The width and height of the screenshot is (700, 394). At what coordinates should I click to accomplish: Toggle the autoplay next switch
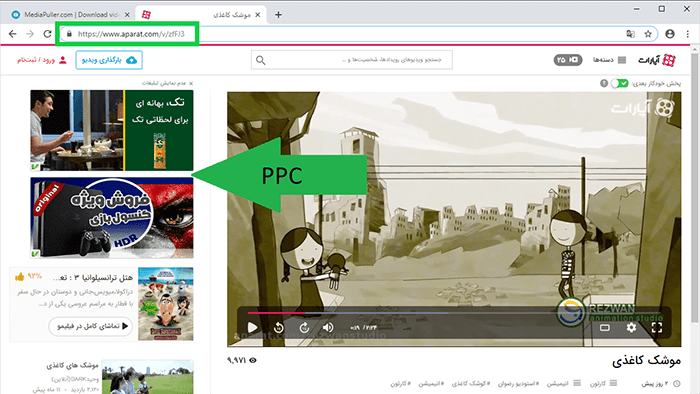click(620, 83)
